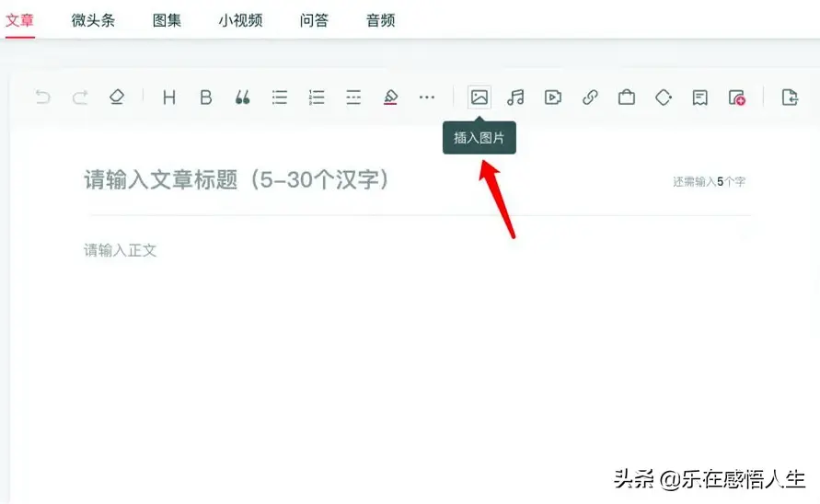820x504 pixels.
Task: Insert a video using the play icon
Action: (552, 97)
